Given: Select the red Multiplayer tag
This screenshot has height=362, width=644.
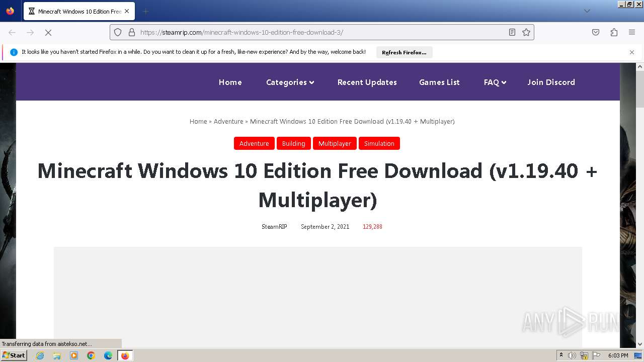Looking at the screenshot, I should (335, 143).
